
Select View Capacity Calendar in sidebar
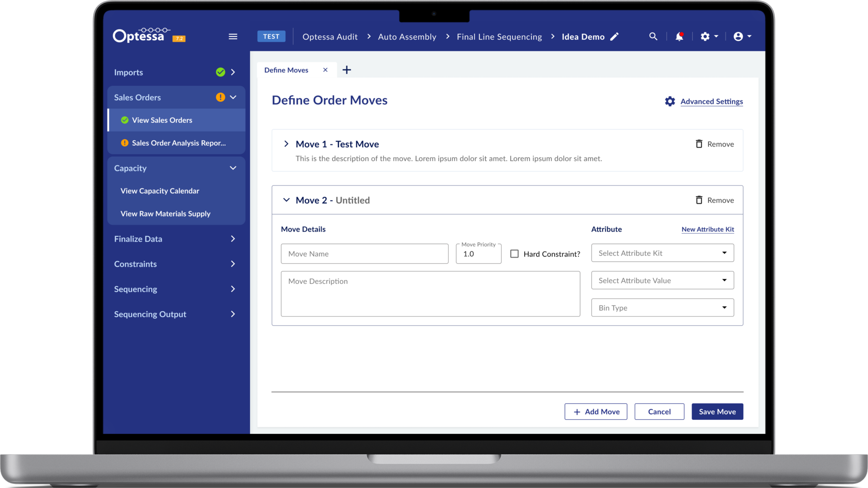(x=160, y=191)
